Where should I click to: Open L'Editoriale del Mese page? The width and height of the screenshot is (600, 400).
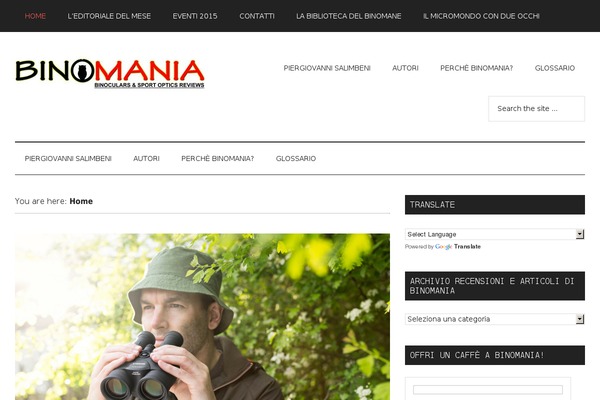[109, 16]
